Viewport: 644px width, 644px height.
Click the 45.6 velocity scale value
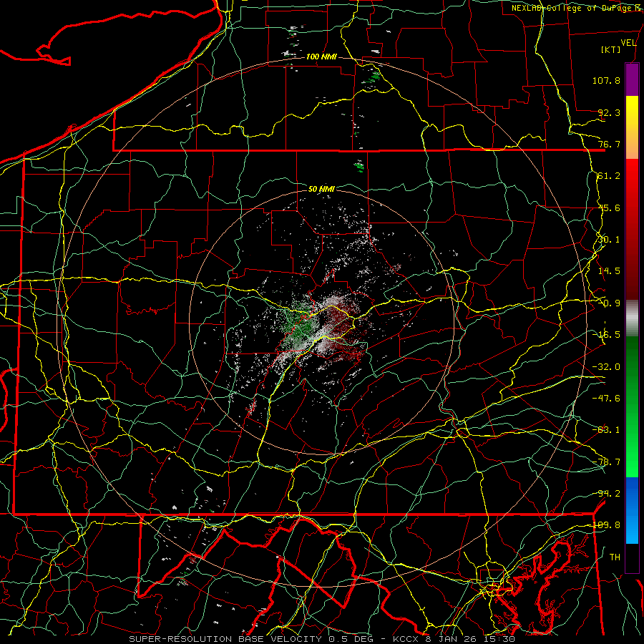point(609,208)
